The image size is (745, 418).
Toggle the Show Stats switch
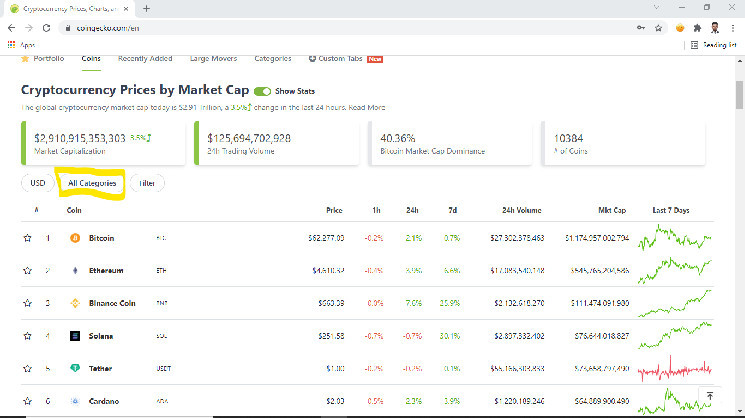(263, 91)
